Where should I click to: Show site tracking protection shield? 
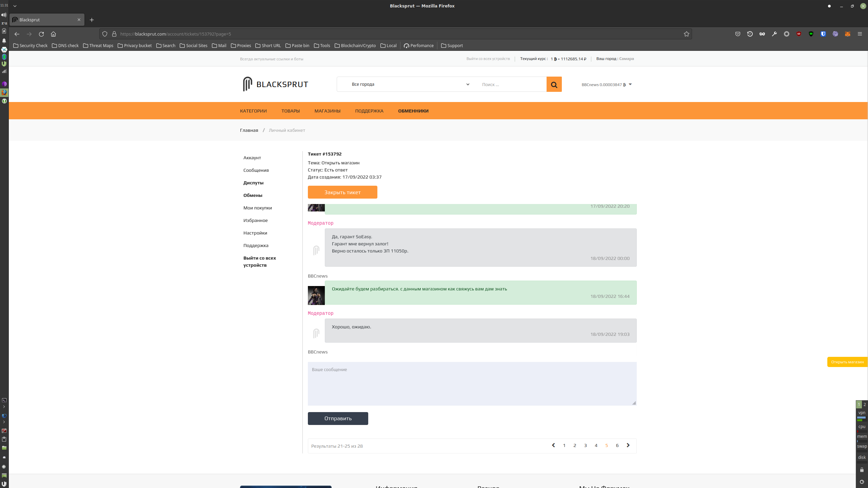pyautogui.click(x=105, y=34)
